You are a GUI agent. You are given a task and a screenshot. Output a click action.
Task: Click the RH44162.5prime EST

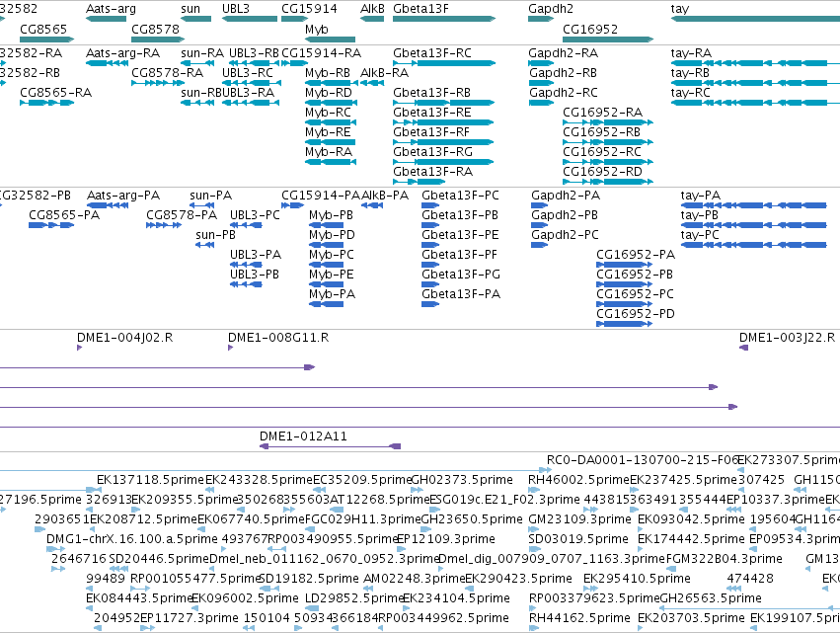532,628
